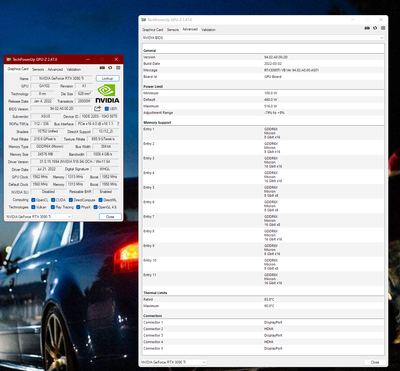Viewport: 400px width, 371px height.
Task: Open the hamburger menu in the large Advanced window
Action: pyautogui.click(x=383, y=28)
